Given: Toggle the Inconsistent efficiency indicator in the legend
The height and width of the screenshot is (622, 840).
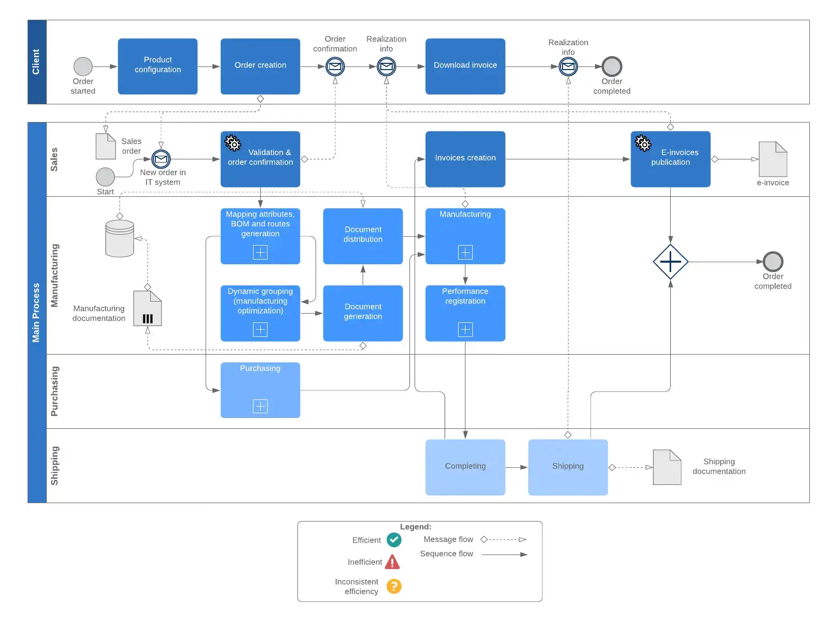Looking at the screenshot, I should (393, 586).
